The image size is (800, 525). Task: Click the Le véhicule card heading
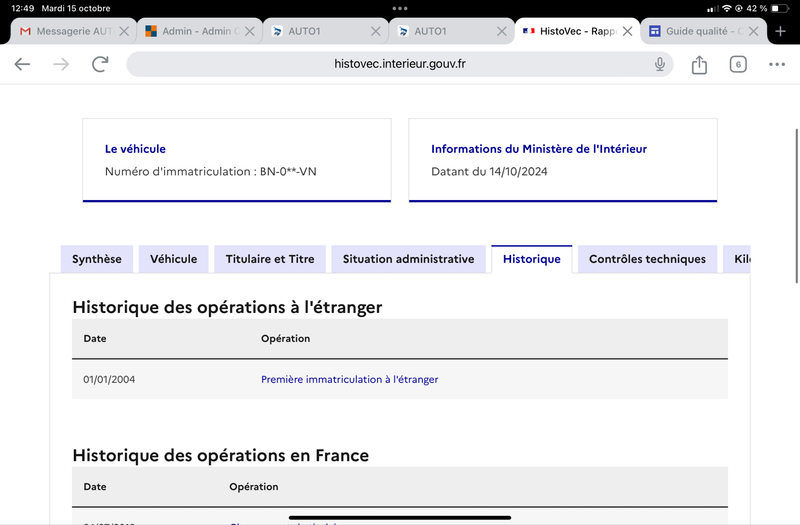pos(135,149)
